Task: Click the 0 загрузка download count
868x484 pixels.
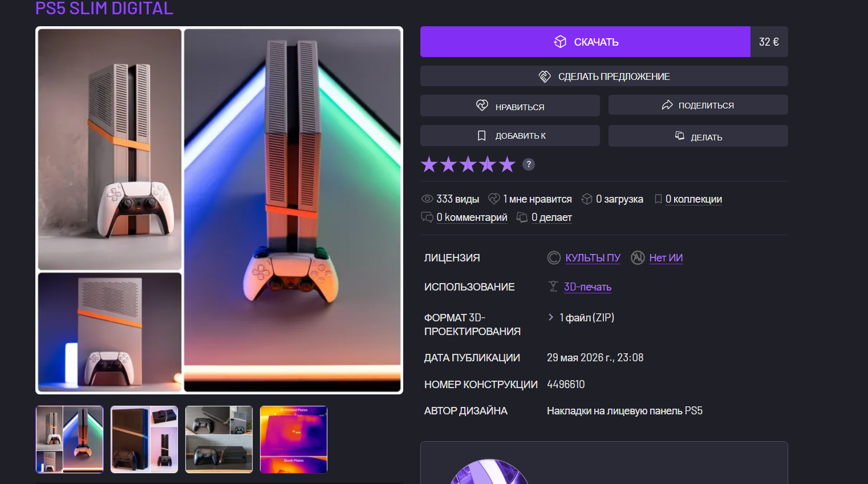Action: (x=619, y=199)
